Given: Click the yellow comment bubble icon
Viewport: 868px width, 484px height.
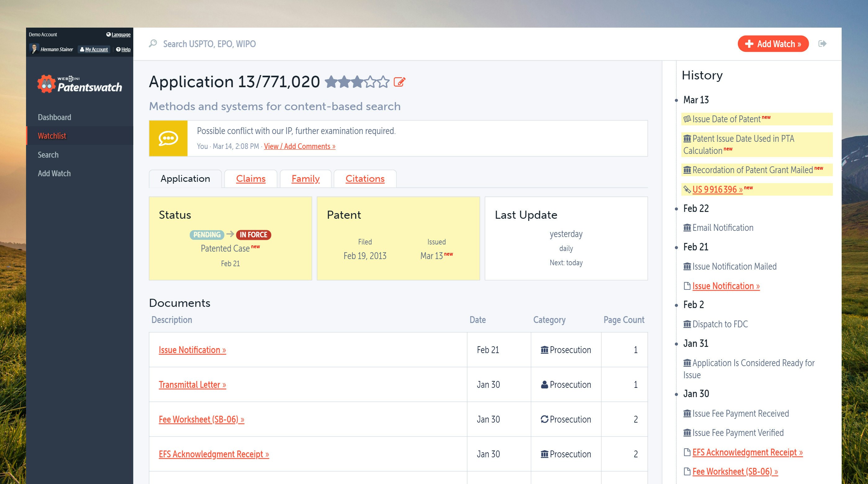Looking at the screenshot, I should (x=168, y=138).
